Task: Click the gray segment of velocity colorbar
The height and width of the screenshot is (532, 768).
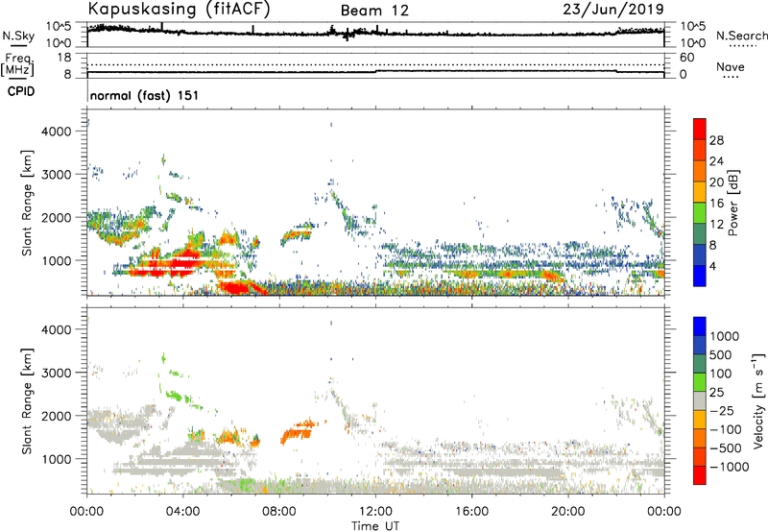Action: click(700, 400)
